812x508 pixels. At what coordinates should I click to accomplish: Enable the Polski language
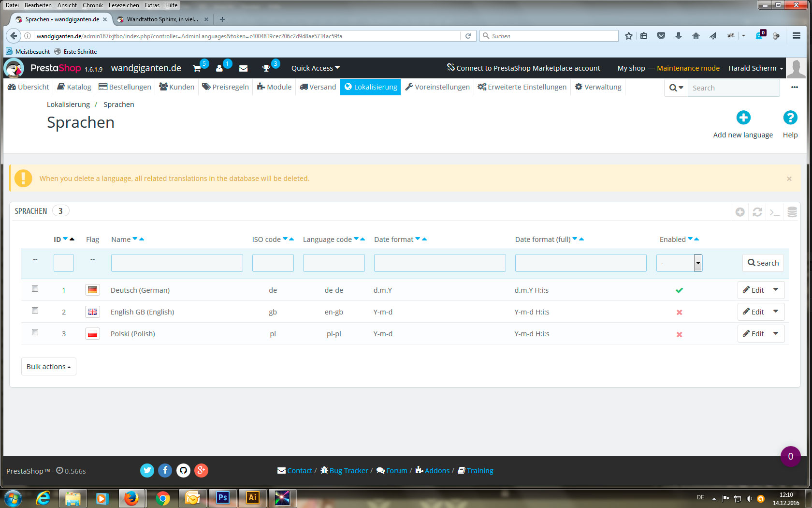pyautogui.click(x=679, y=334)
